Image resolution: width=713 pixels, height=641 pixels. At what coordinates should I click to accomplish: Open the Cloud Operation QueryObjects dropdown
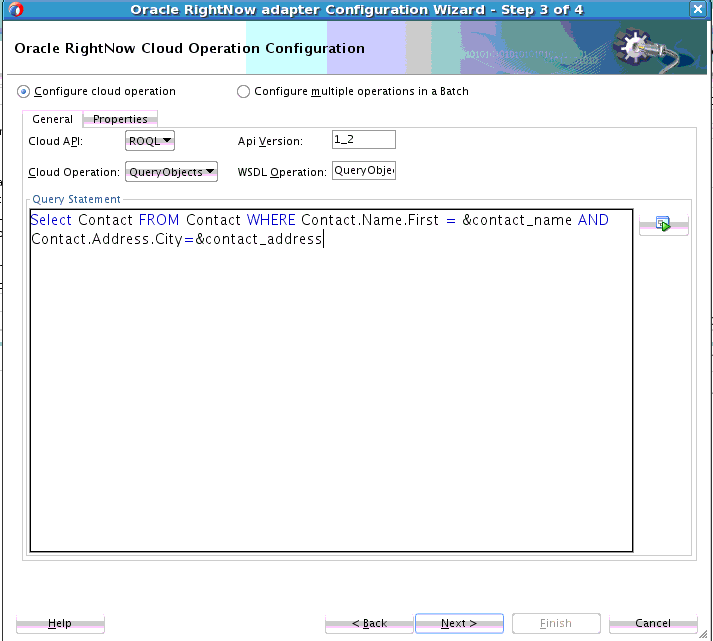tap(171, 172)
